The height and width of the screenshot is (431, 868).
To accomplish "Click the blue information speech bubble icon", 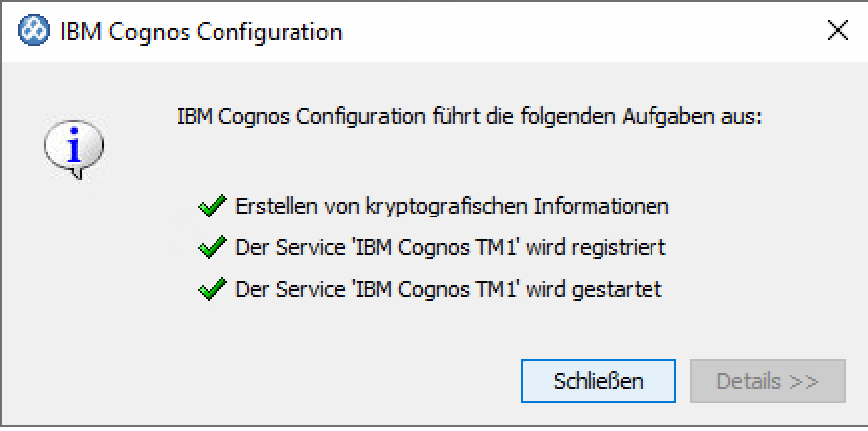I will [x=73, y=150].
